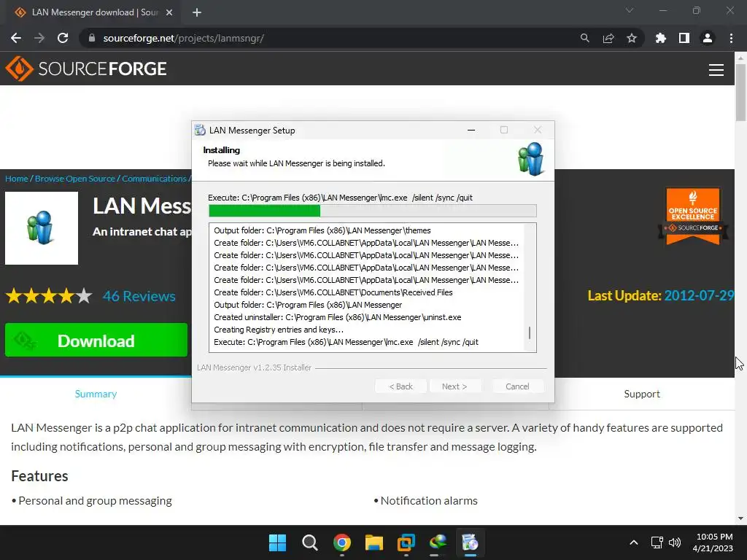Click the LAN Messenger logo in installer header
This screenshot has height=560, width=747.
[531, 159]
